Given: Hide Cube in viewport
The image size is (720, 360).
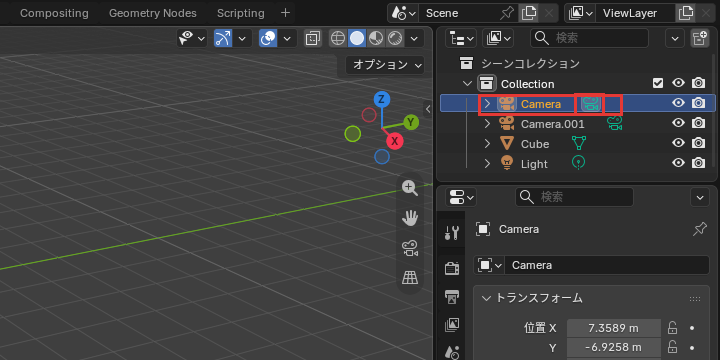Looking at the screenshot, I should pos(678,143).
